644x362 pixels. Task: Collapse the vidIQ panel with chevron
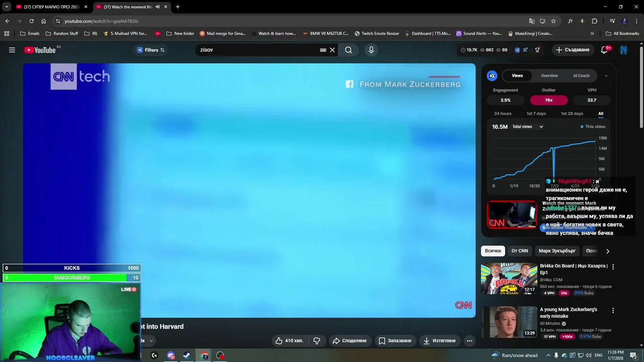[606, 75]
